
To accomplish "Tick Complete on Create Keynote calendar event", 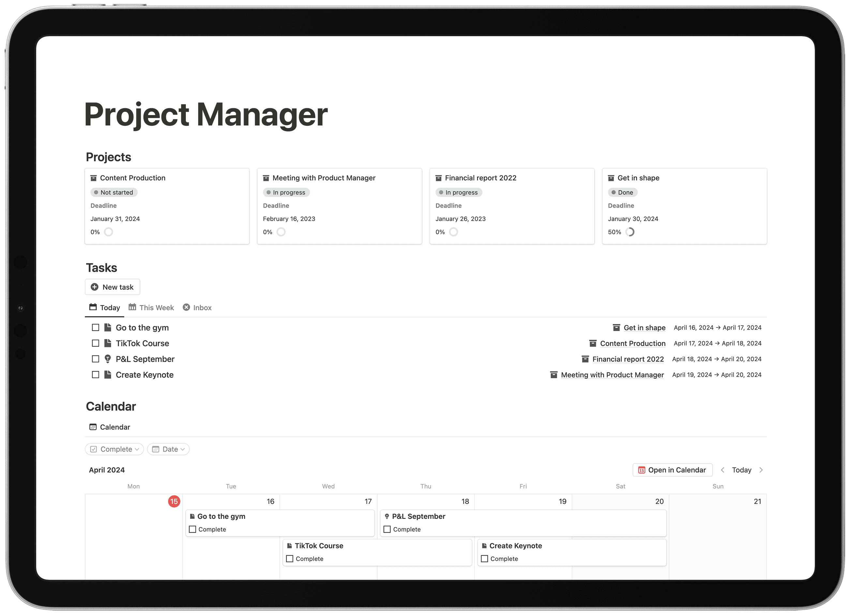I will [x=485, y=559].
